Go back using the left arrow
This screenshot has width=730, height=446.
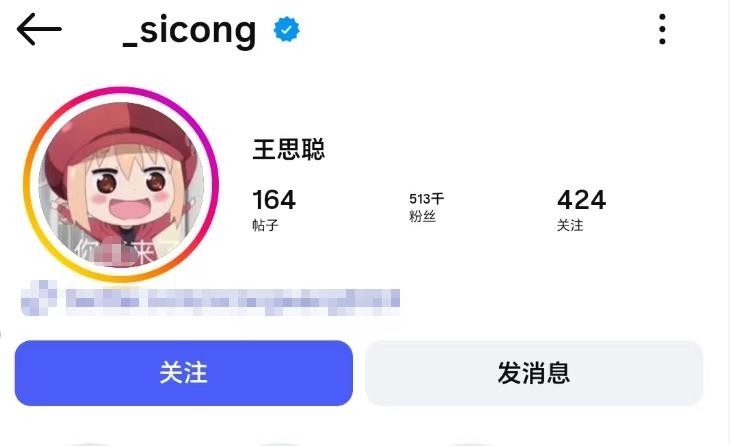pyautogui.click(x=39, y=29)
